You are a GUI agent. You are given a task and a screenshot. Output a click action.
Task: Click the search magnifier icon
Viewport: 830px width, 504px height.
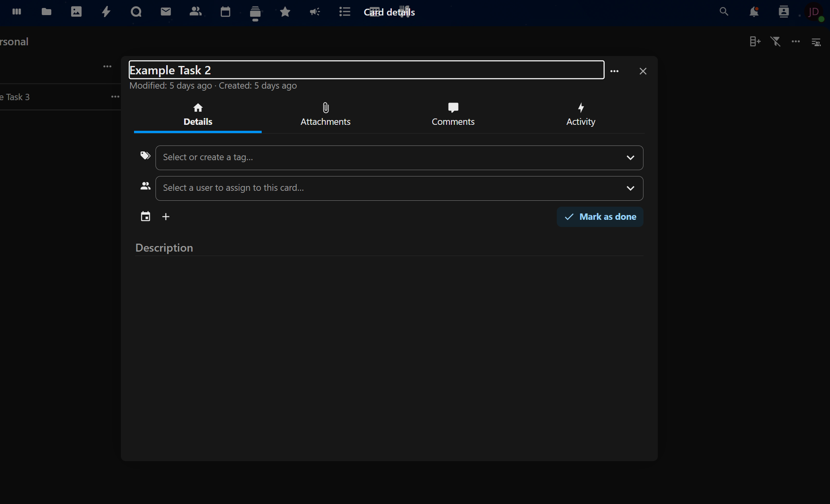coord(724,12)
